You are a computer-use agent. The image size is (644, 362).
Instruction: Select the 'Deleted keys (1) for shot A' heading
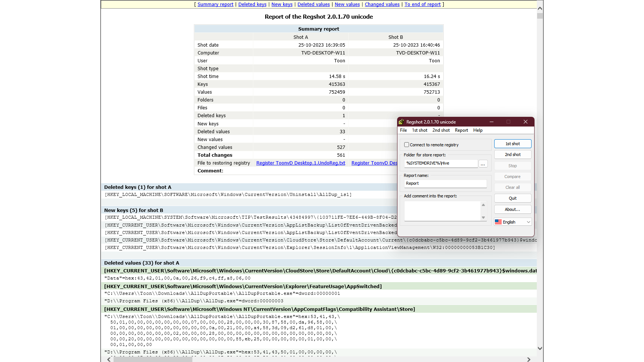pos(138,187)
